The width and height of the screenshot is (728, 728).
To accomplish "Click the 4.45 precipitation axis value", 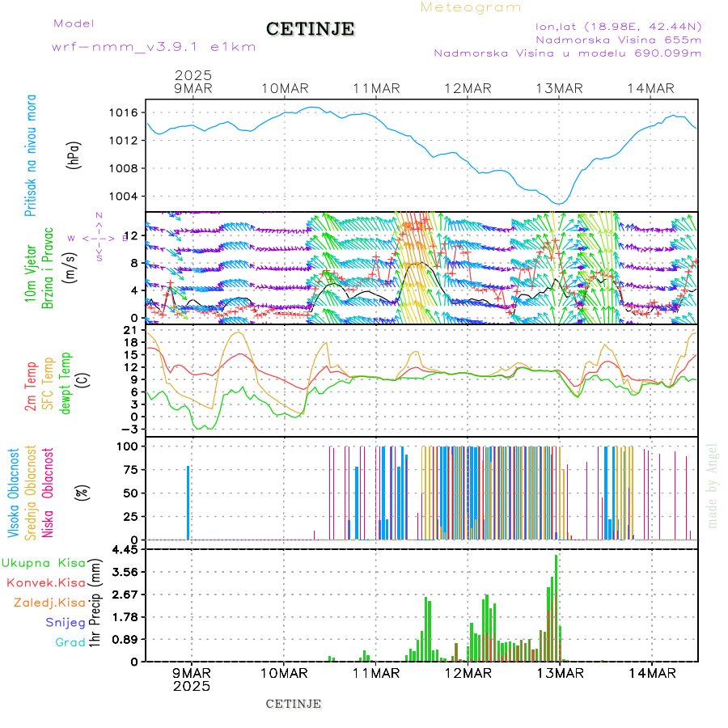I will pos(125,550).
